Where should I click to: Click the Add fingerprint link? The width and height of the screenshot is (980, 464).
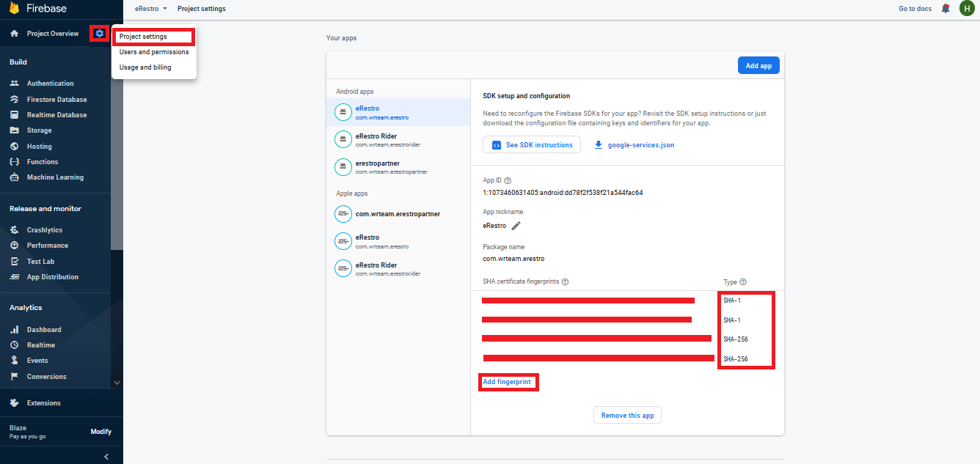click(x=507, y=382)
